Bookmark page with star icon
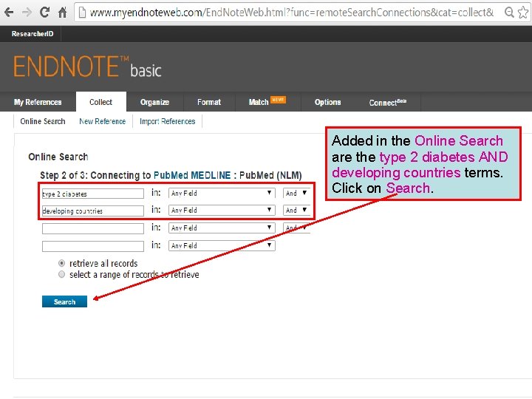Image resolution: width=532 pixels, height=399 pixels. coord(523,13)
